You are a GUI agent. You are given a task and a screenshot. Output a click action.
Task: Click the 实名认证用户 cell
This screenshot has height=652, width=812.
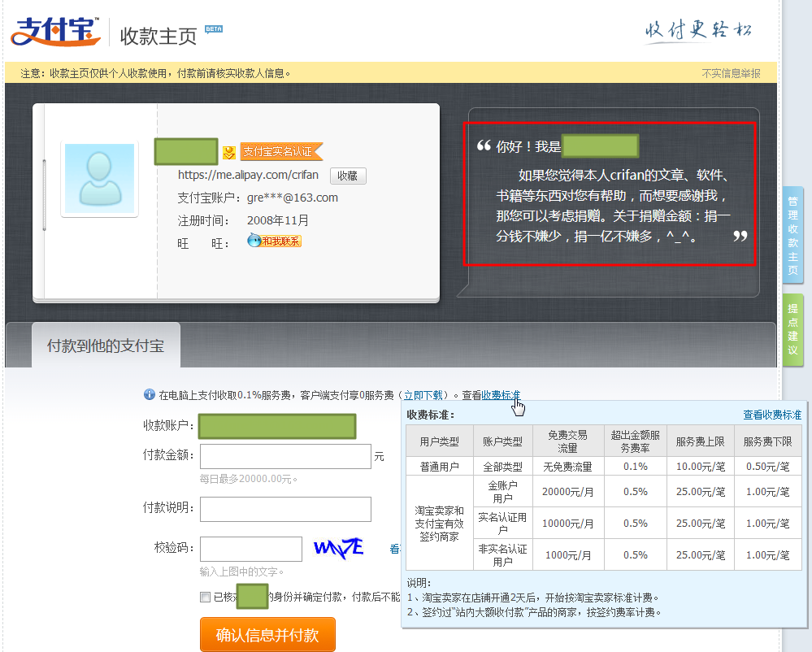(x=503, y=523)
